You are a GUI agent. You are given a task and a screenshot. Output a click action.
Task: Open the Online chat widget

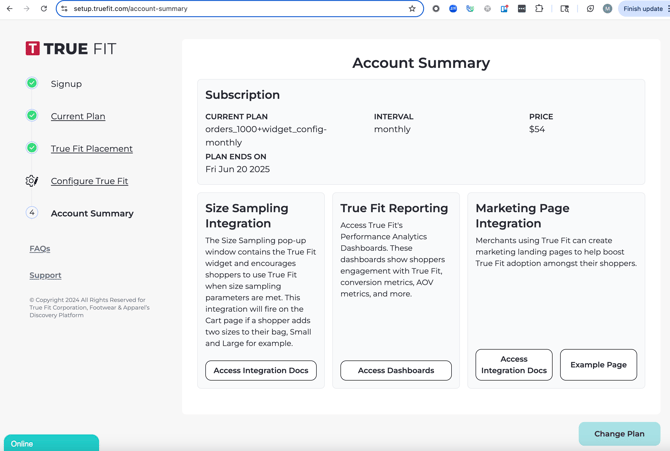pos(51,443)
